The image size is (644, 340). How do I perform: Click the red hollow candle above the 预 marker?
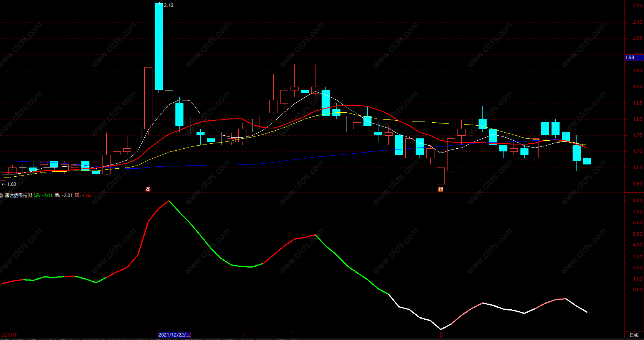point(441,176)
